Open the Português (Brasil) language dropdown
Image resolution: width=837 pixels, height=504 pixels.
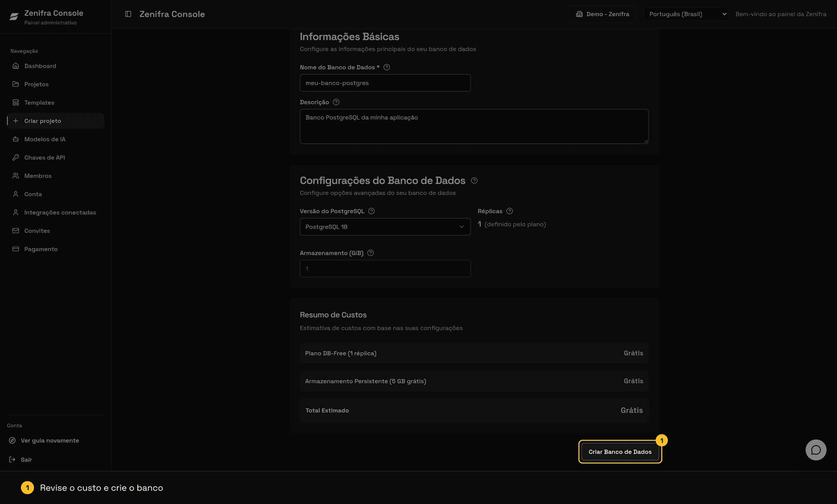[686, 14]
